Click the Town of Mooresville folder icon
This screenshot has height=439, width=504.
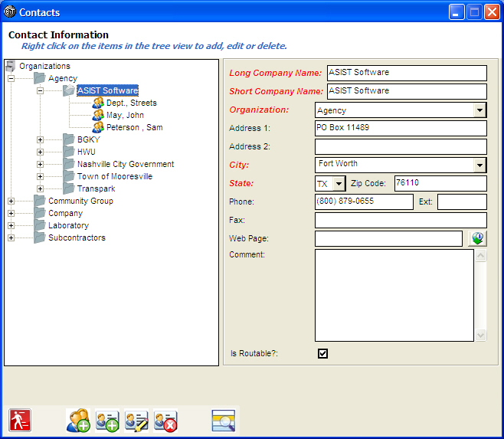pyautogui.click(x=69, y=176)
